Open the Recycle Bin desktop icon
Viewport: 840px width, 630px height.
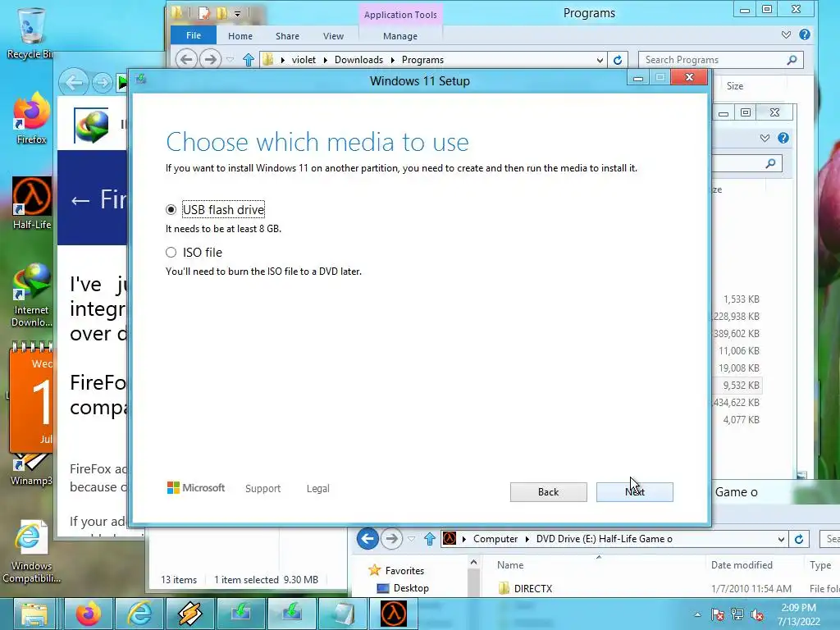[30, 33]
